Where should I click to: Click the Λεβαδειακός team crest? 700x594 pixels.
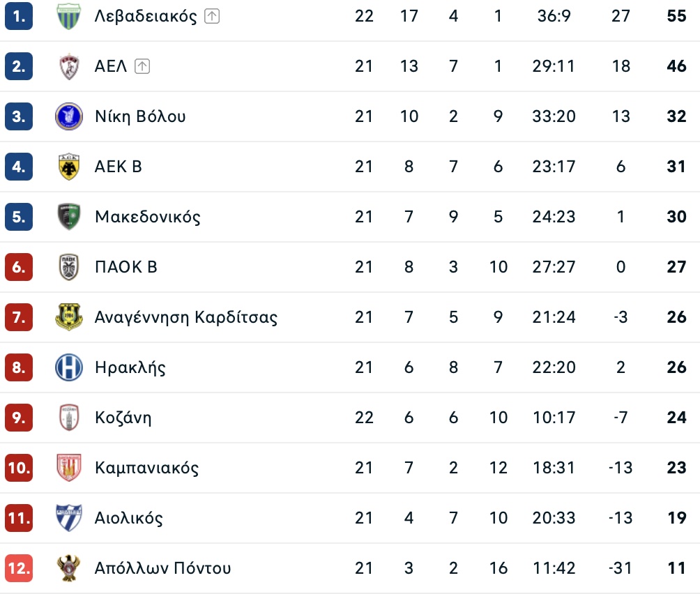[x=69, y=16]
